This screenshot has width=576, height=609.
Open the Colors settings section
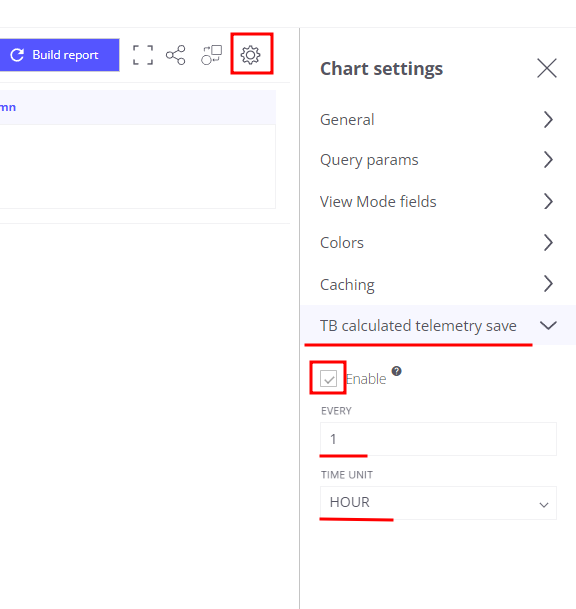pos(438,243)
